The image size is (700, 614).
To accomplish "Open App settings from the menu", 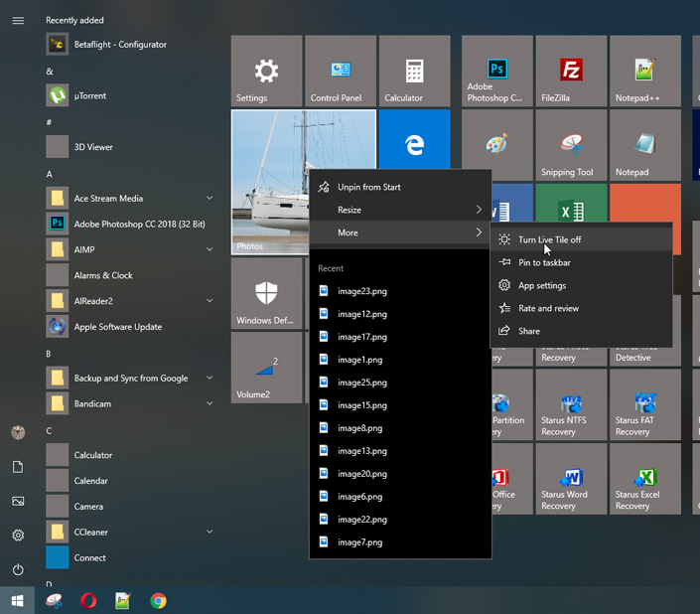I will point(581,285).
